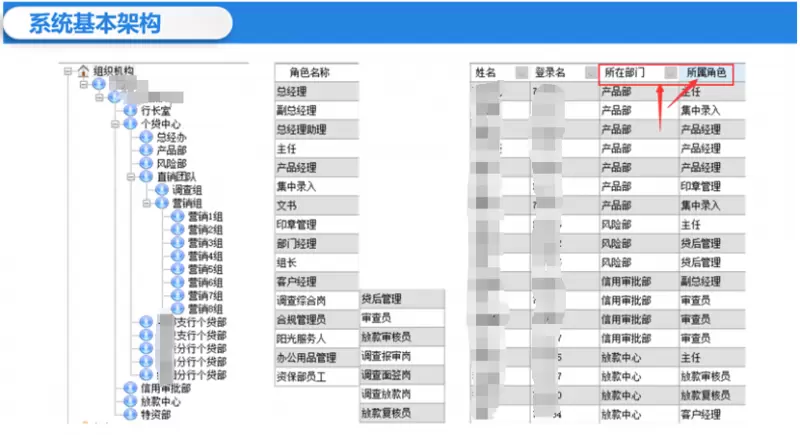
Task: Click the home icon beside 组织机构
Action: [82, 72]
